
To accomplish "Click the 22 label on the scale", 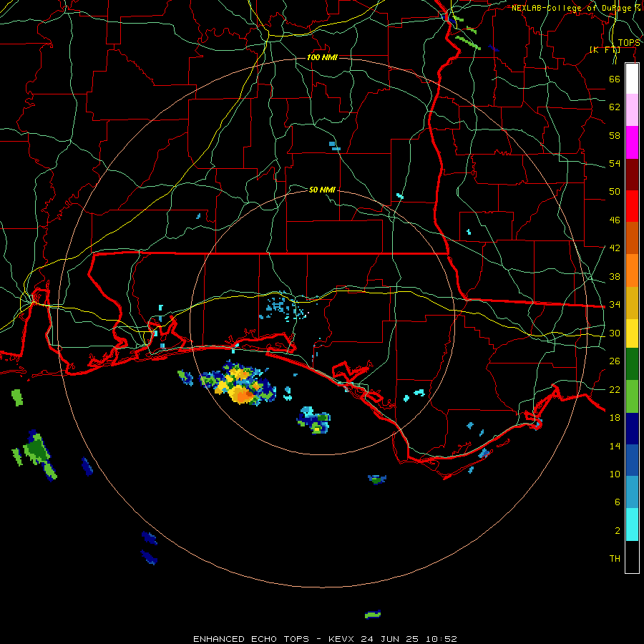I will pyautogui.click(x=615, y=389).
